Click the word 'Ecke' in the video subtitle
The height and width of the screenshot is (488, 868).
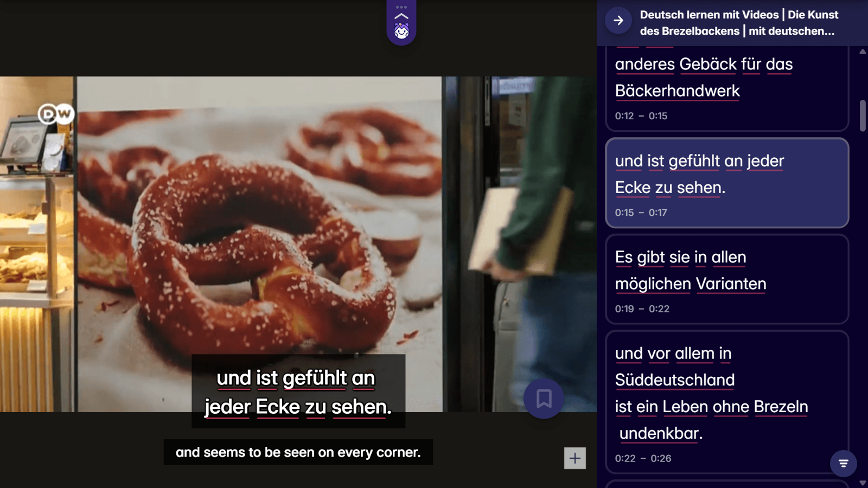277,406
